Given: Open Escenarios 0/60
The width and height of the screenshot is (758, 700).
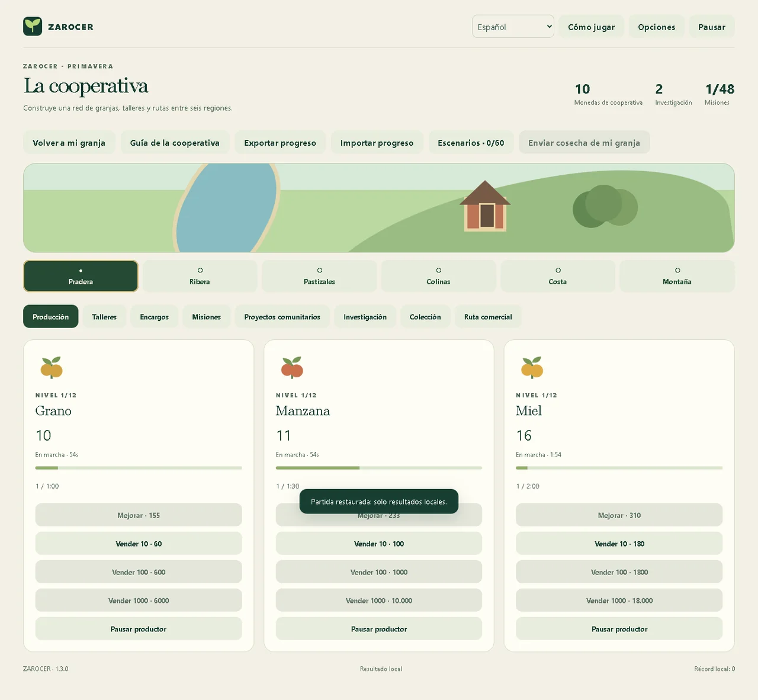Looking at the screenshot, I should pyautogui.click(x=471, y=143).
